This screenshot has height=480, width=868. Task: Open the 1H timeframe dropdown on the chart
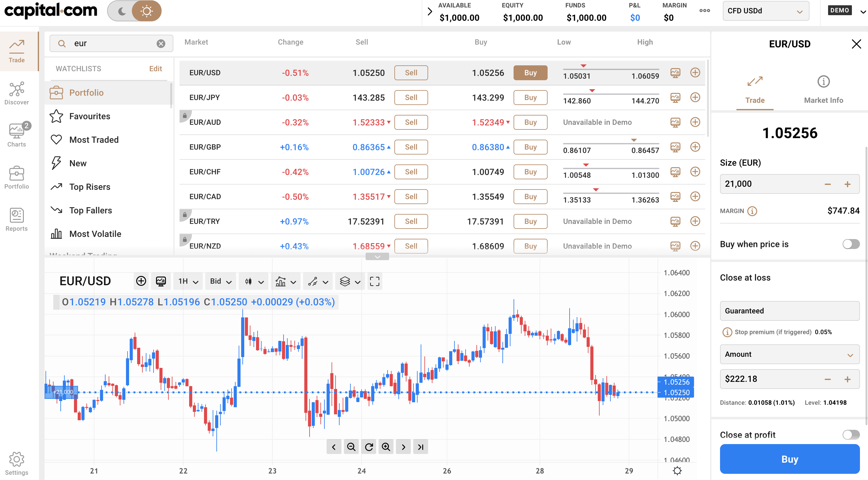click(x=187, y=281)
